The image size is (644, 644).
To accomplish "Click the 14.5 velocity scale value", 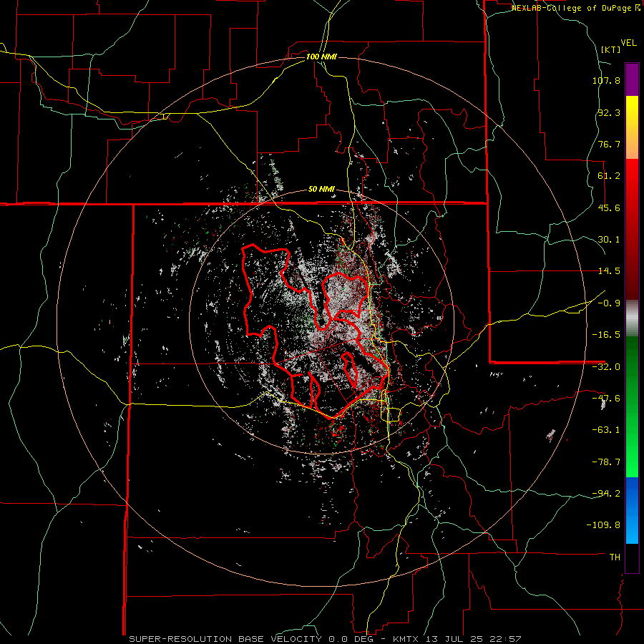I will (609, 271).
